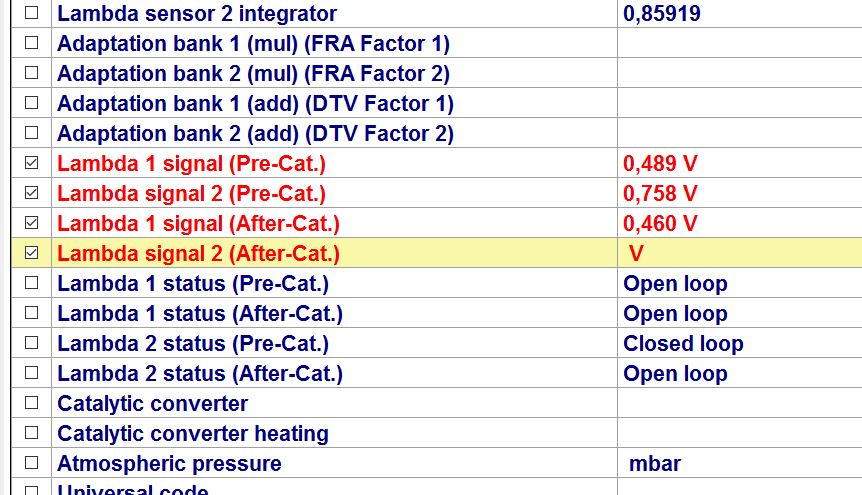
Task: Uncheck Lambda signal 2 (Pre-Cat.) checkbox
Action: (x=32, y=192)
